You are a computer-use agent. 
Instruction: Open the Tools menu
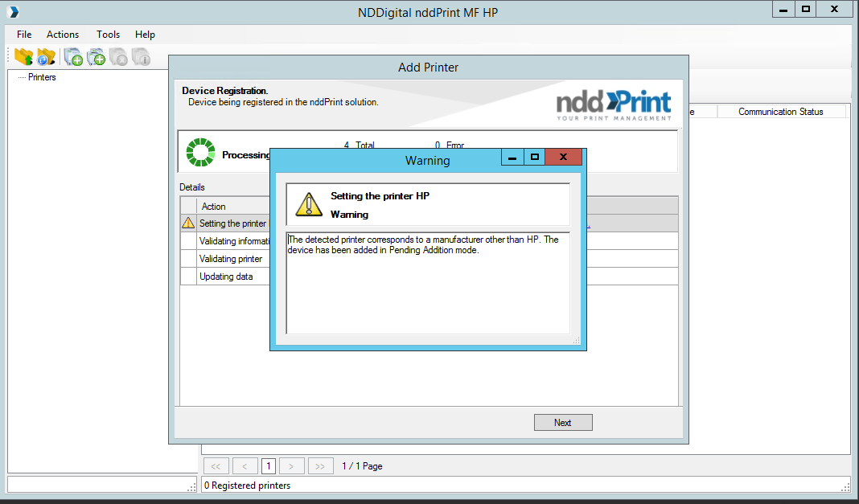click(x=108, y=35)
